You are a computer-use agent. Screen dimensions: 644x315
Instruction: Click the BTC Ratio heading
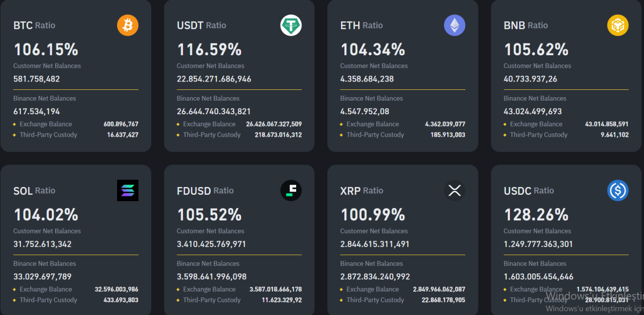click(x=34, y=25)
